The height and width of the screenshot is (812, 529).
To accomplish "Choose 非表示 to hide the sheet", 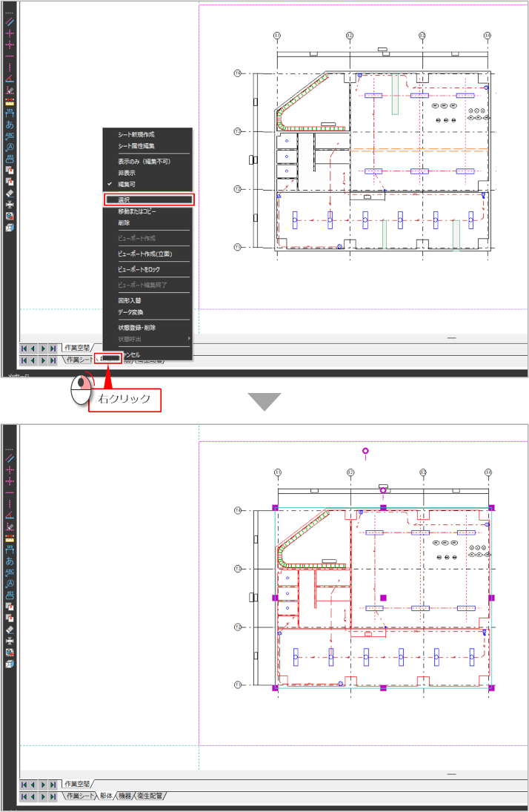I will tap(128, 172).
